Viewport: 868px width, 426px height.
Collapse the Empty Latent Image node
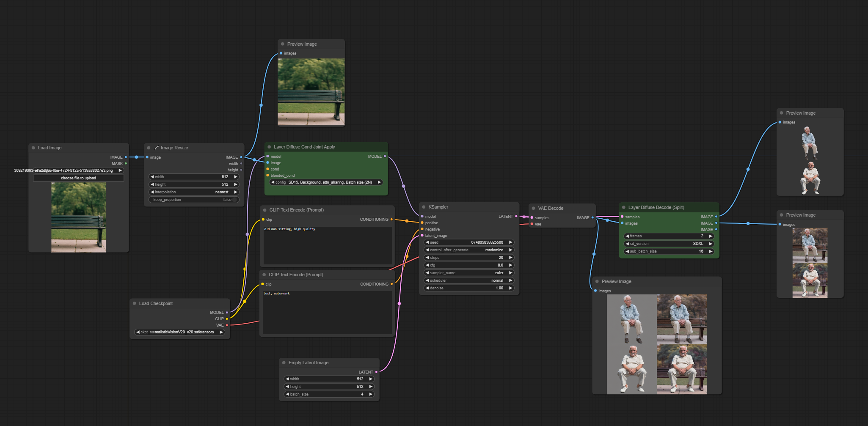(284, 363)
